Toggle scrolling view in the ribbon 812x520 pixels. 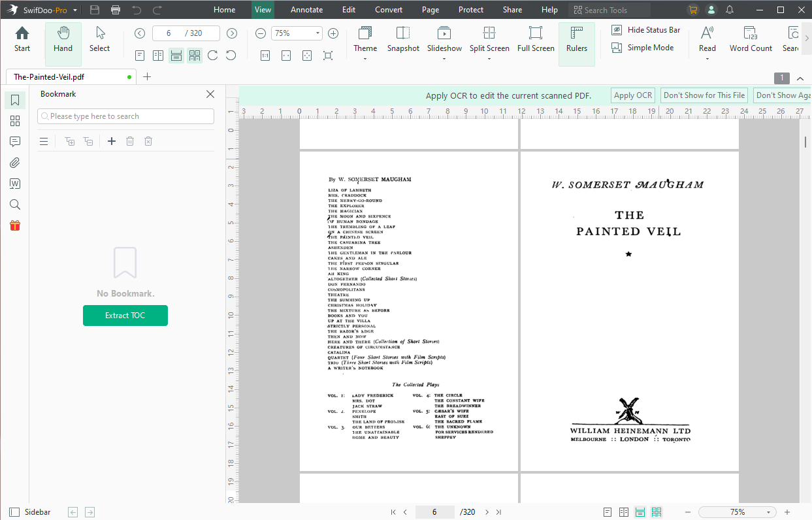[x=176, y=56]
